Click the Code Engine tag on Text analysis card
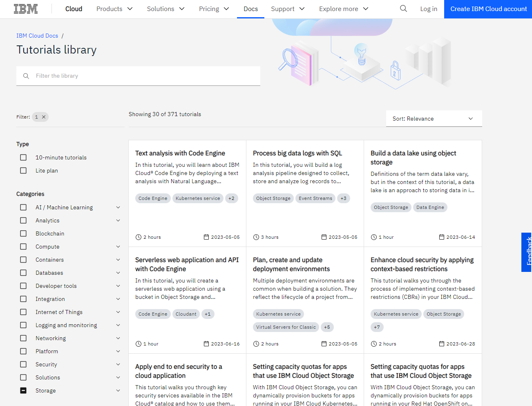 coord(153,198)
